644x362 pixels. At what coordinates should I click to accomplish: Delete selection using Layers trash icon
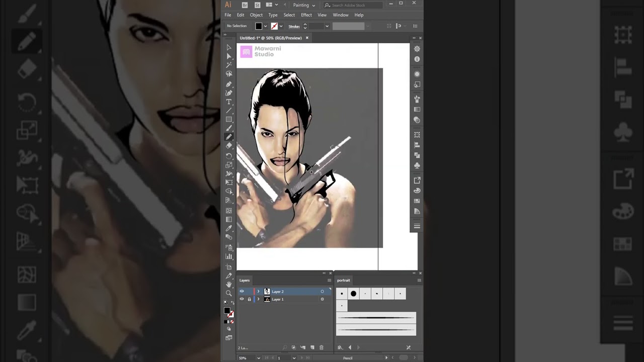[321, 347]
